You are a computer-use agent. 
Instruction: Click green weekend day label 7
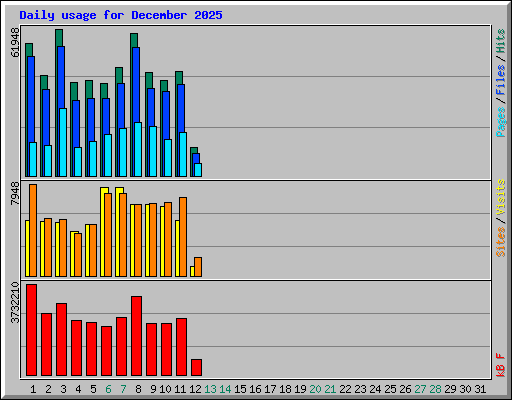(123, 389)
